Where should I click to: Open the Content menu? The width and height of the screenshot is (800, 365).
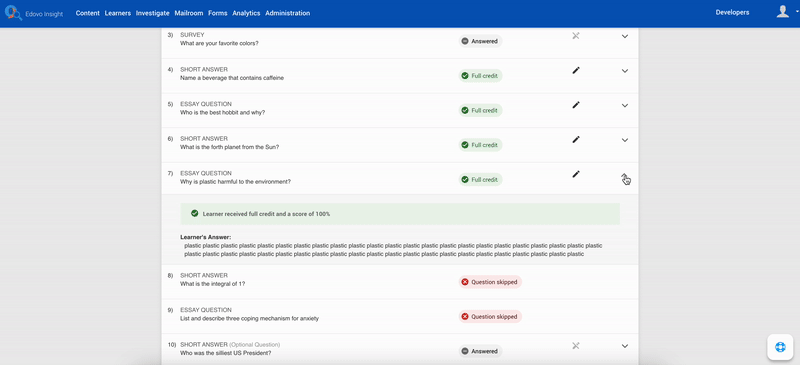(88, 13)
